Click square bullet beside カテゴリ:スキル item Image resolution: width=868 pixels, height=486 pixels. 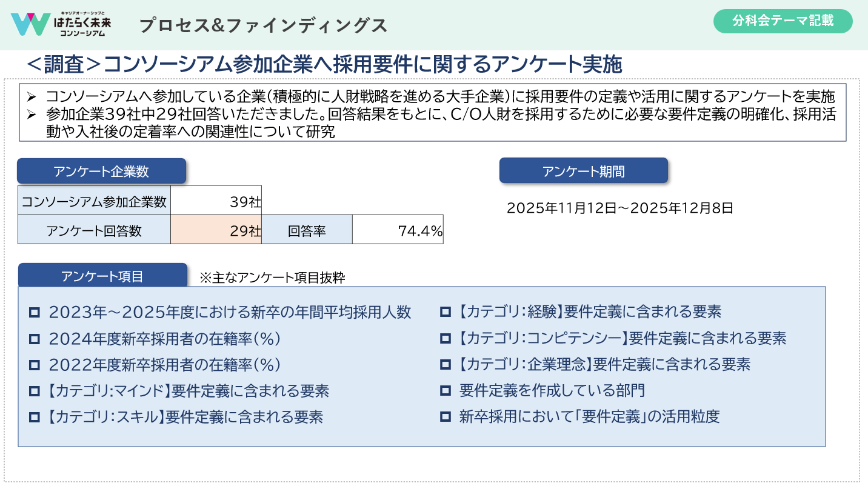35,417
